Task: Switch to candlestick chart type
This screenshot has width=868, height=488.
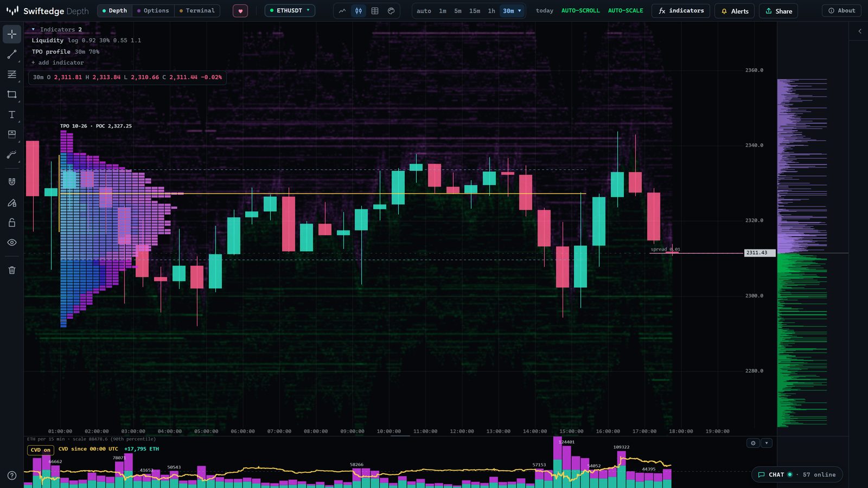Action: pyautogui.click(x=359, y=11)
